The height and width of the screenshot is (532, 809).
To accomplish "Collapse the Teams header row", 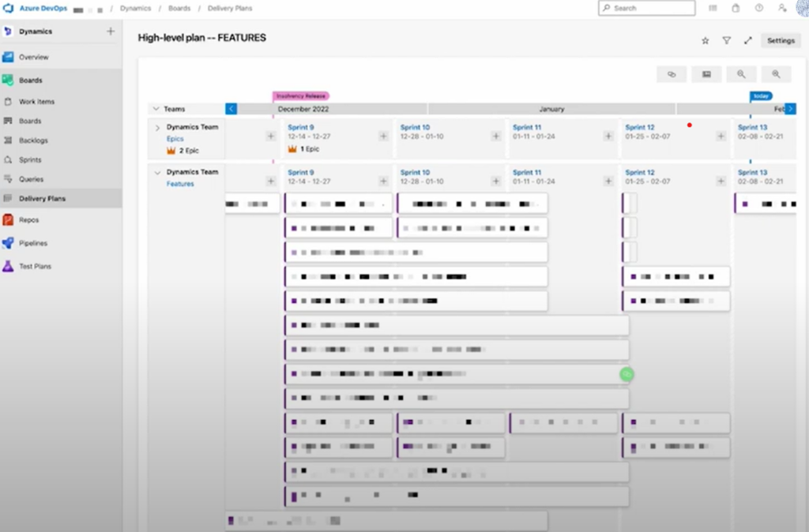I will click(x=156, y=109).
